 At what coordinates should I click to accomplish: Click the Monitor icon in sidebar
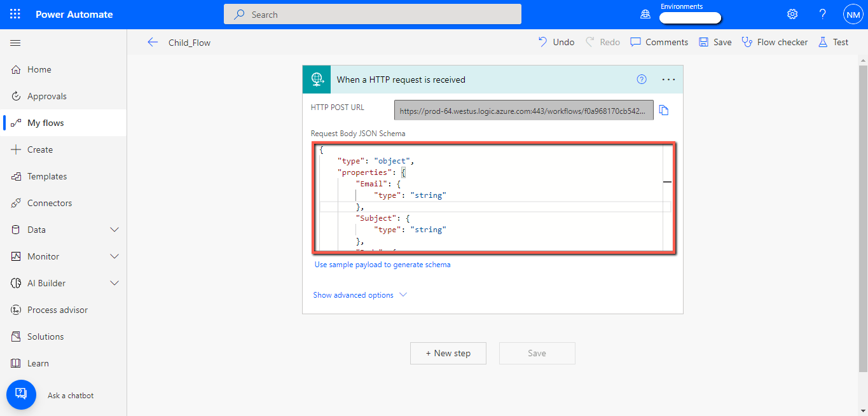tap(17, 256)
